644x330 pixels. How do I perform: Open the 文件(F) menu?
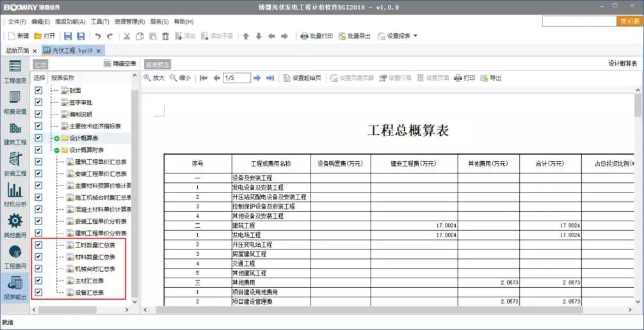tap(17, 22)
